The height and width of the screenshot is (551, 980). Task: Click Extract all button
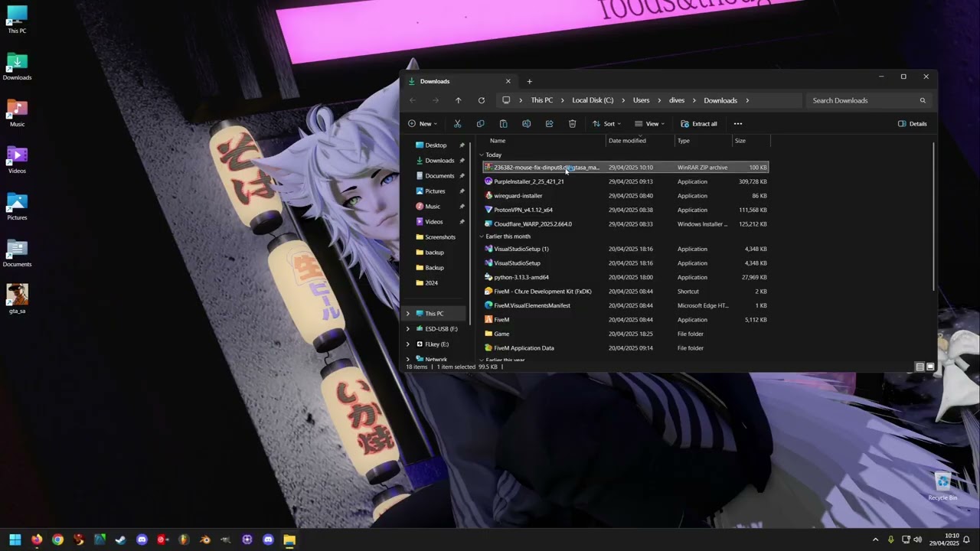click(x=699, y=123)
